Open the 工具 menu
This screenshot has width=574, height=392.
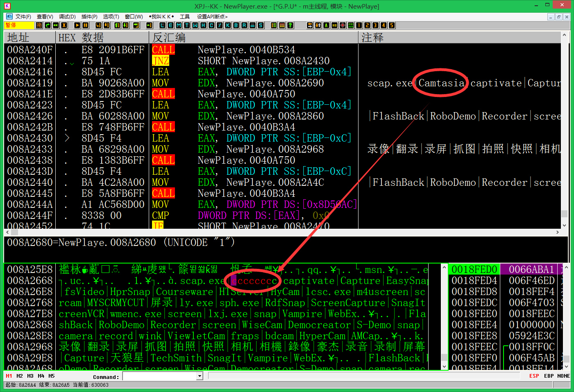coord(185,17)
